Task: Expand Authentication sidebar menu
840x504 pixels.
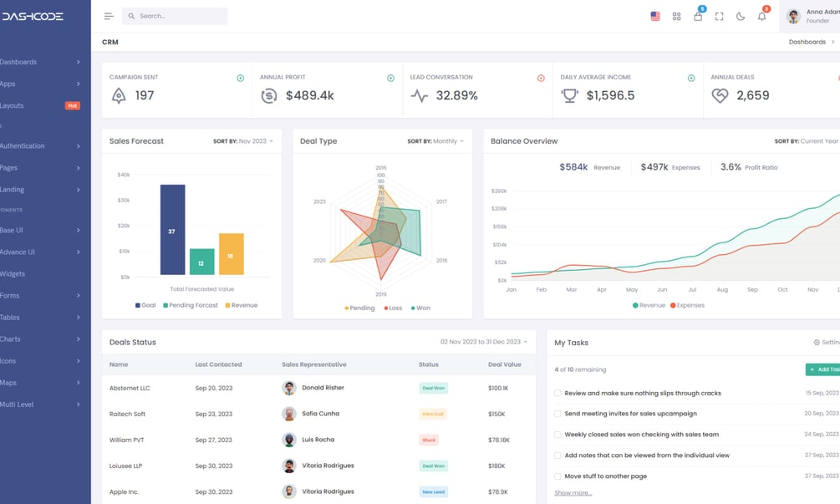Action: point(40,145)
